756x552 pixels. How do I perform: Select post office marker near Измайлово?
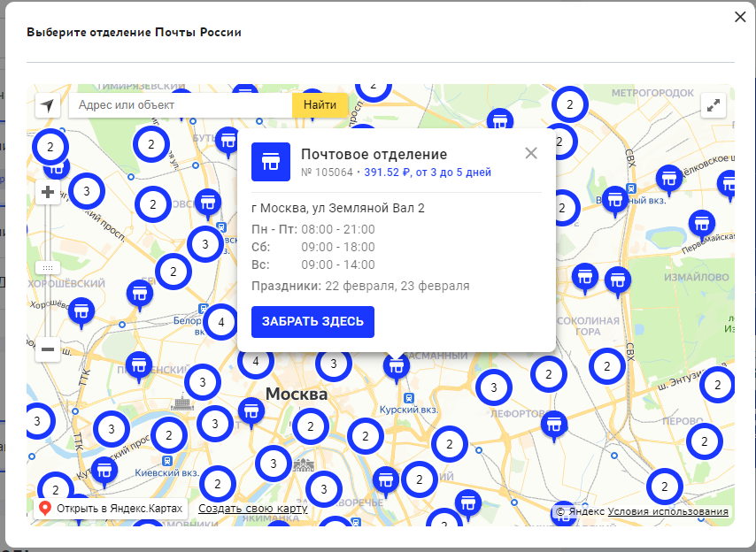[x=618, y=278]
